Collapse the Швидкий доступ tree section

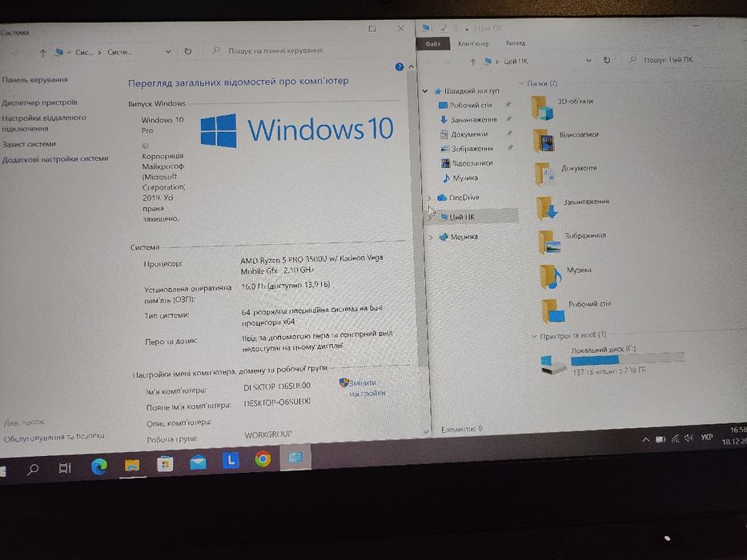point(425,90)
